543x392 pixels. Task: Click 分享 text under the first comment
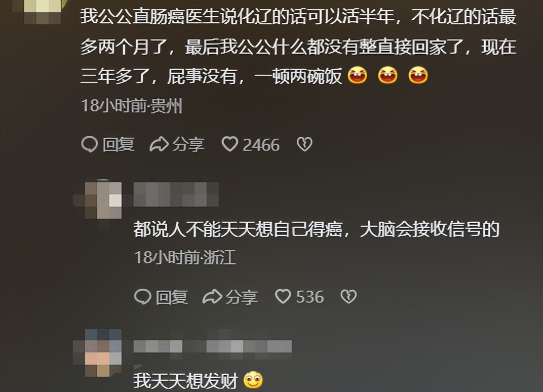click(x=188, y=144)
